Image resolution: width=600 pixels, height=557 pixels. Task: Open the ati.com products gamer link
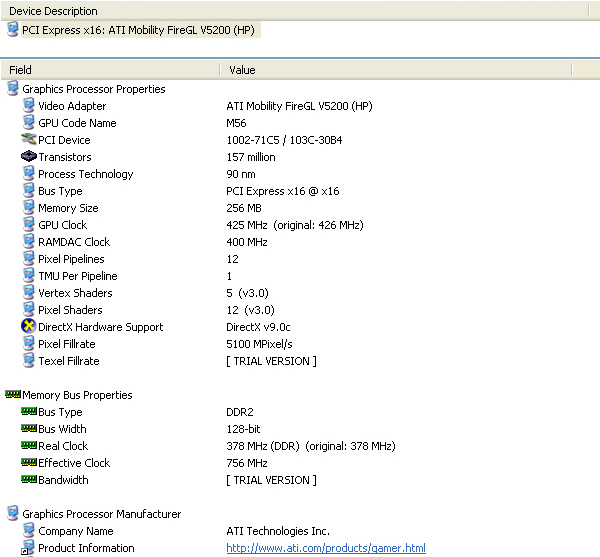click(x=326, y=548)
